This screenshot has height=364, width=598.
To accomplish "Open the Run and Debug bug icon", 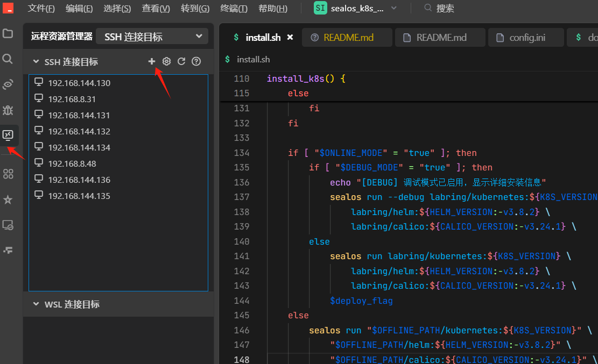I will click(x=8, y=110).
